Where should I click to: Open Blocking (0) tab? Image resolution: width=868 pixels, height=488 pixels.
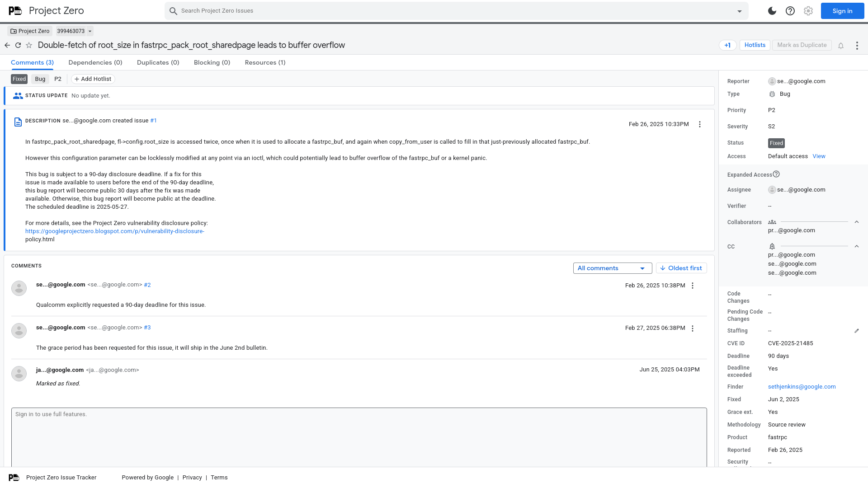click(212, 62)
